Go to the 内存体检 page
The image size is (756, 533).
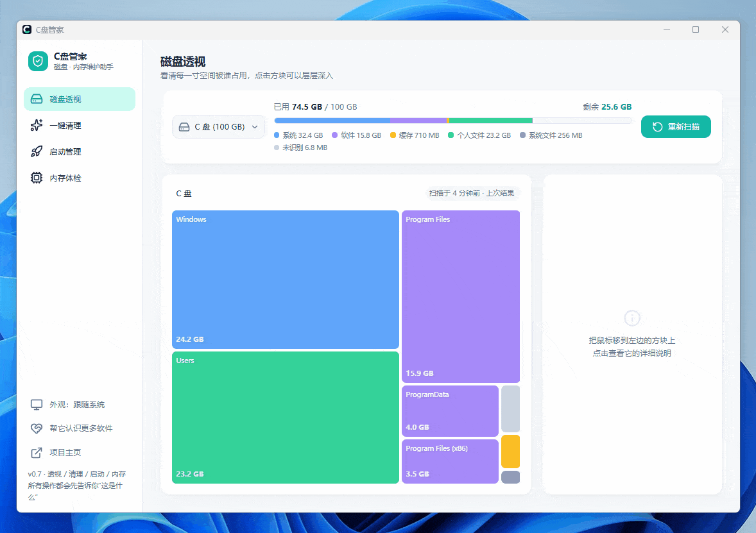pyautogui.click(x=80, y=178)
